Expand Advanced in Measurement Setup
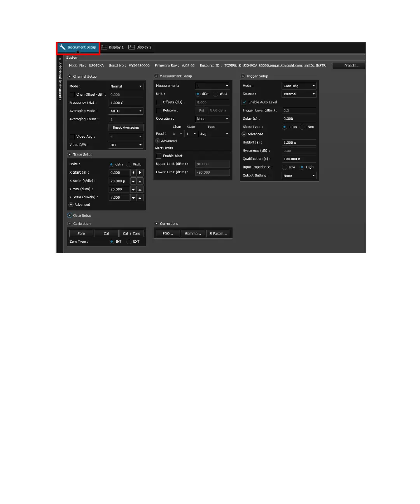 [x=157, y=141]
